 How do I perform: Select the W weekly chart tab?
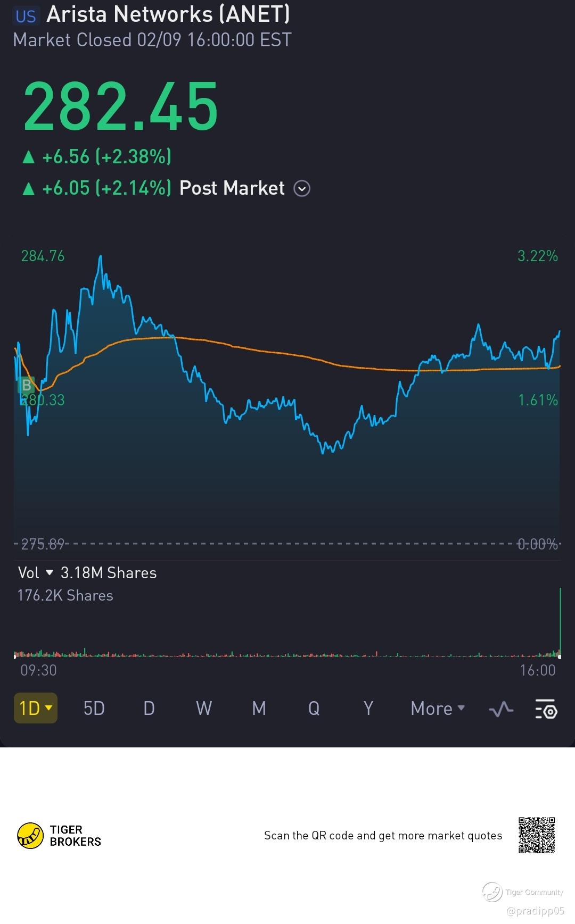[204, 709]
